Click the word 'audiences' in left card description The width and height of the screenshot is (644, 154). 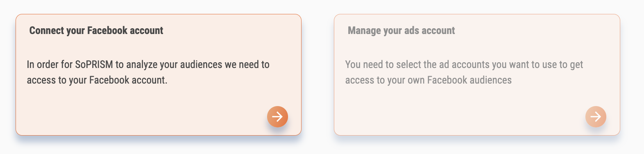(x=201, y=64)
